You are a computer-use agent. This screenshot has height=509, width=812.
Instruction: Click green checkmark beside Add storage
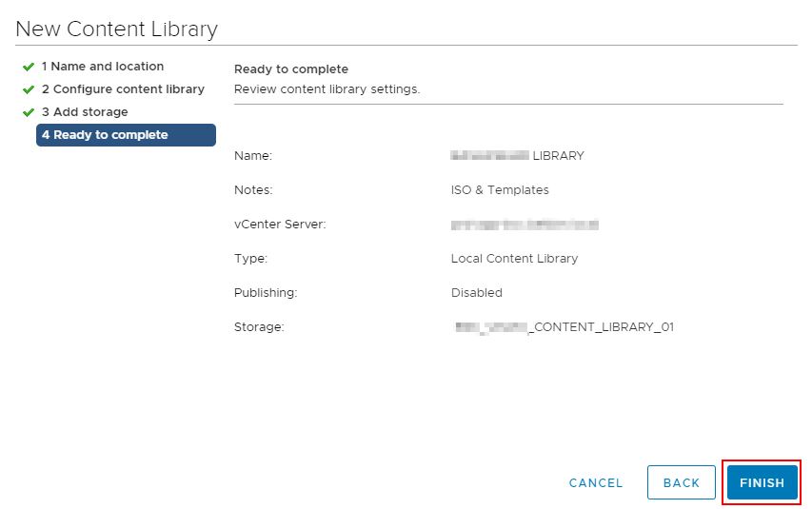pos(29,112)
